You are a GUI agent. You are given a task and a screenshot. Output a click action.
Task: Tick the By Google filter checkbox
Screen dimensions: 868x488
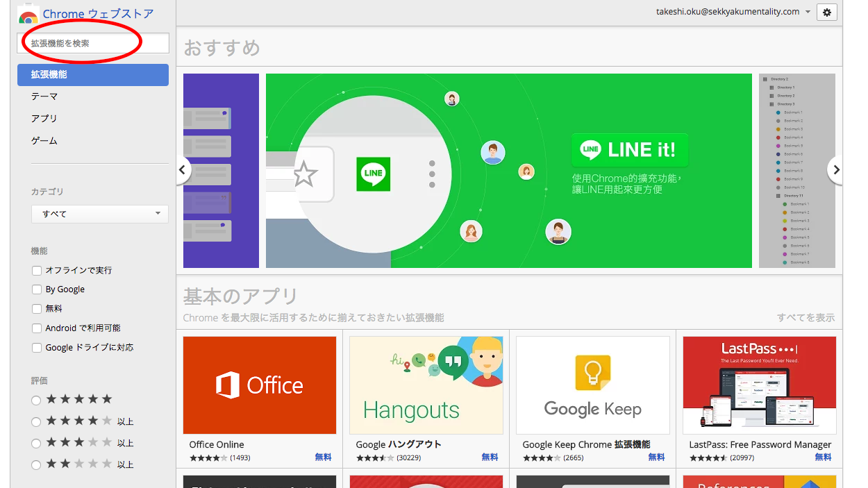37,289
